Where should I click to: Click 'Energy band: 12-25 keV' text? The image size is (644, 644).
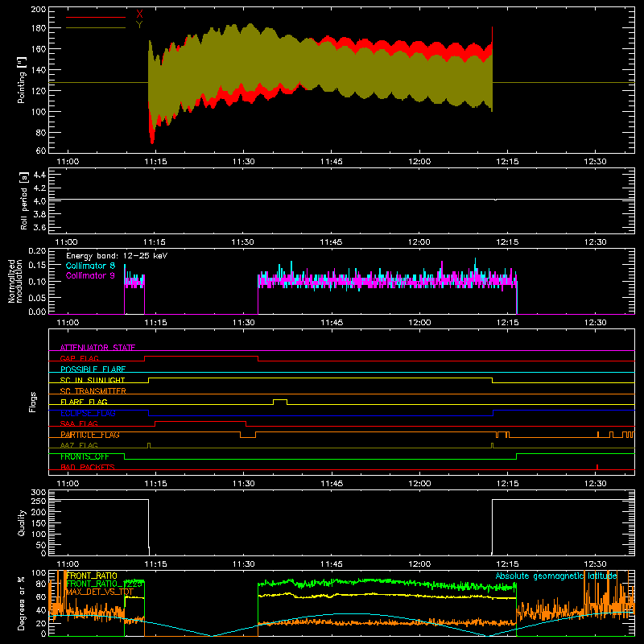click(117, 256)
